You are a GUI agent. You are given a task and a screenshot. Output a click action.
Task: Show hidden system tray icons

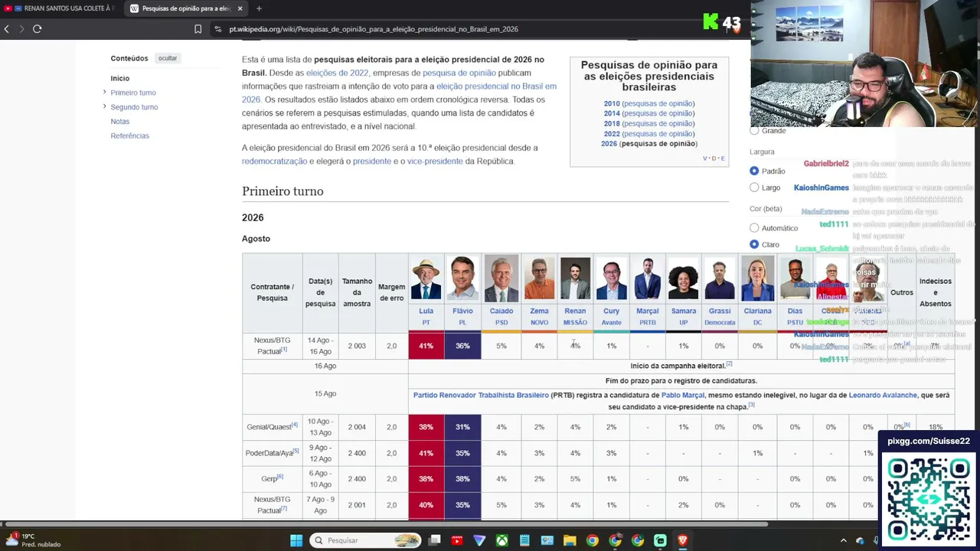(x=844, y=540)
